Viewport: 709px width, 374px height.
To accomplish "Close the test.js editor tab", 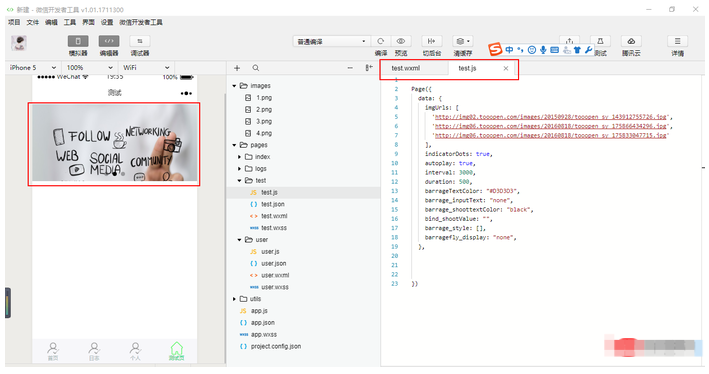I will click(506, 68).
